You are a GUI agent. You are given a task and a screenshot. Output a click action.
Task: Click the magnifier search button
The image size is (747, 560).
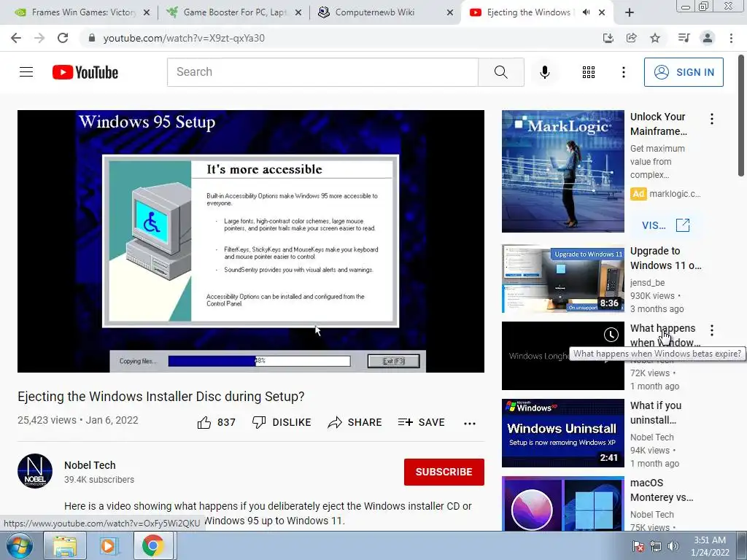pyautogui.click(x=500, y=72)
